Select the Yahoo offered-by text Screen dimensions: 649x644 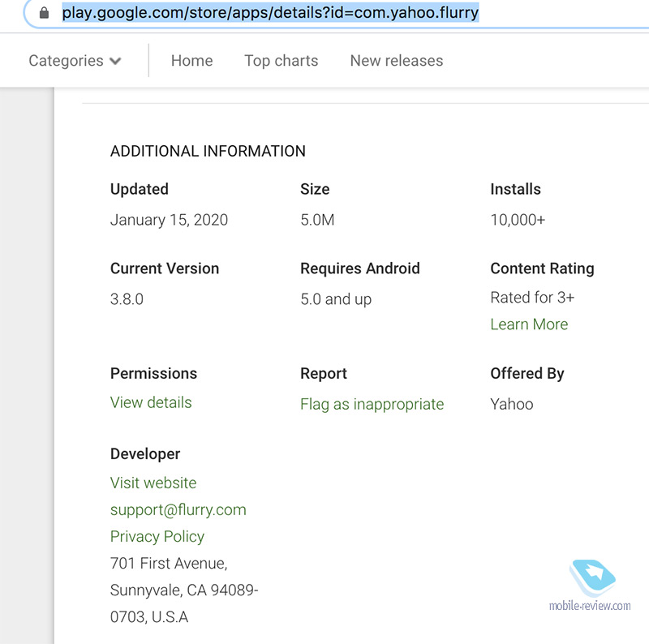(x=512, y=404)
